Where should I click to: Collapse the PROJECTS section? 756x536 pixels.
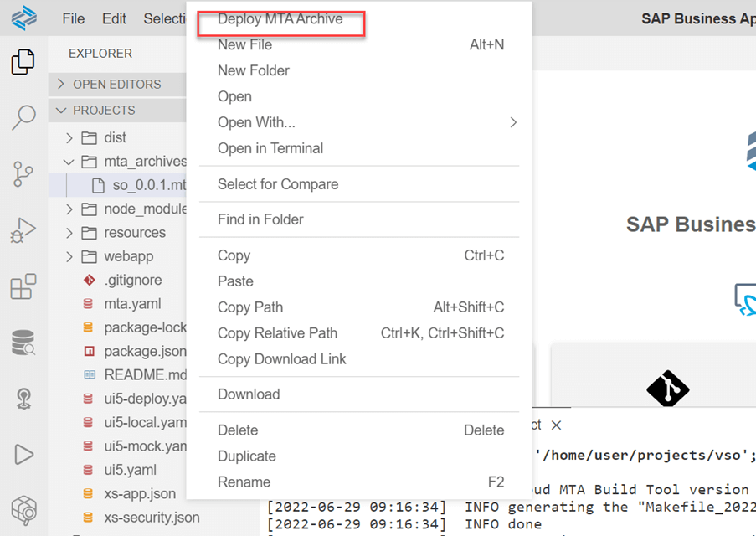coord(61,110)
